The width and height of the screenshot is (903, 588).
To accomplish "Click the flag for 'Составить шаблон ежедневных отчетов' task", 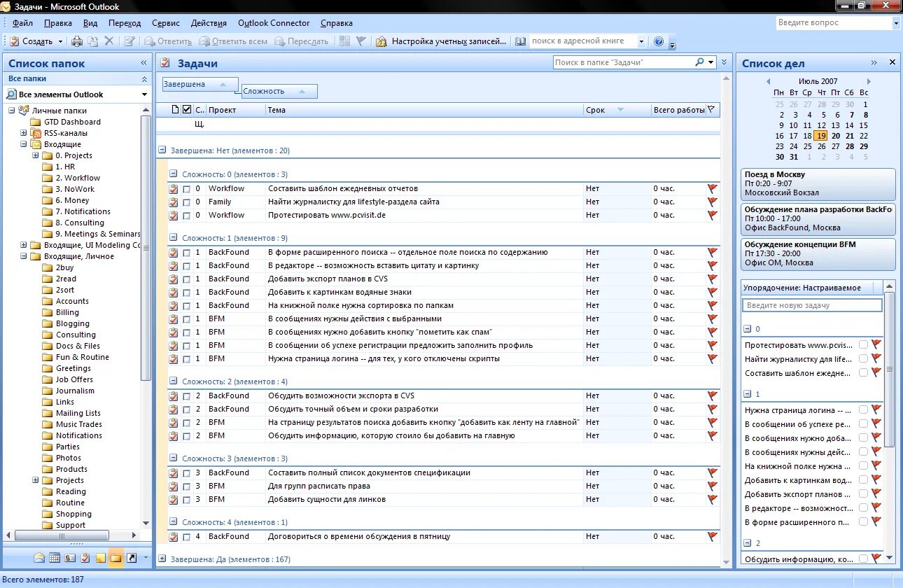I will tap(713, 188).
